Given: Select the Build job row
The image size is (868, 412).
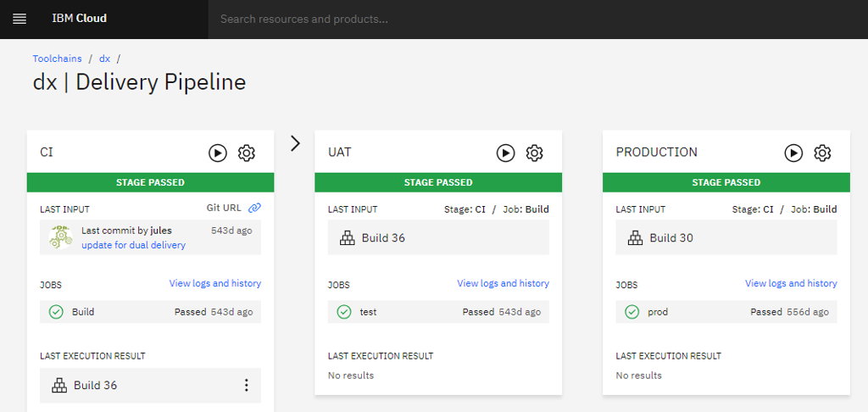Looking at the screenshot, I should pyautogui.click(x=151, y=312).
